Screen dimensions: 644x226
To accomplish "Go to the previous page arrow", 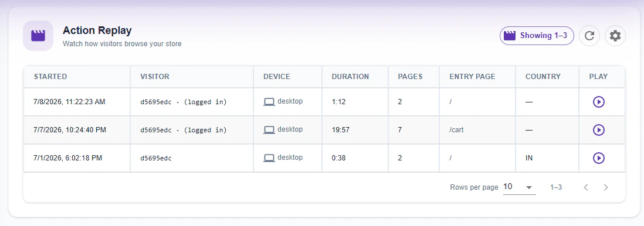I will [586, 187].
